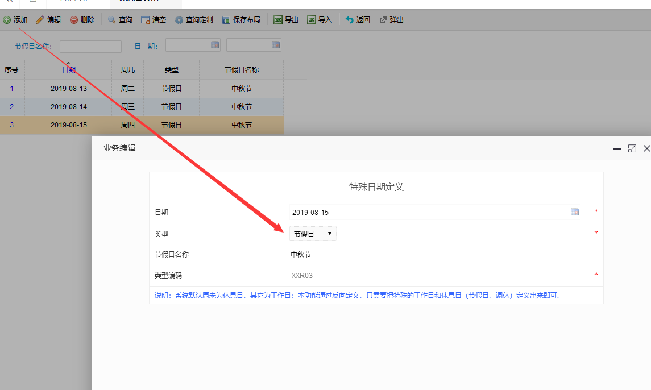
Task: Open calendar of second date filter
Action: pos(276,45)
